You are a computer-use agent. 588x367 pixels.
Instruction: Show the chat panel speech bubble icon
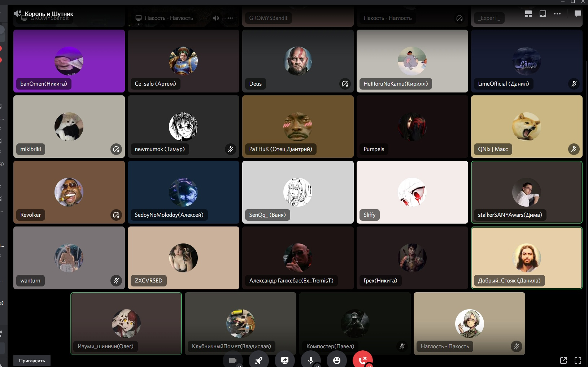(x=578, y=14)
